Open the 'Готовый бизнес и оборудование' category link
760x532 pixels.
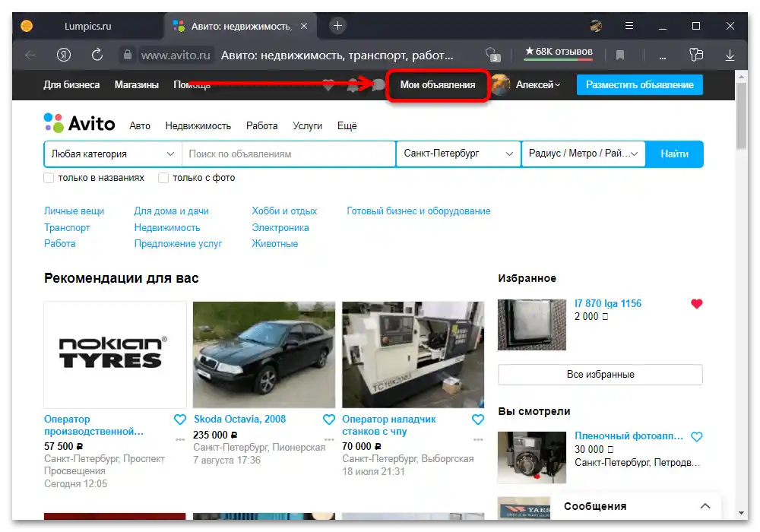(x=419, y=211)
